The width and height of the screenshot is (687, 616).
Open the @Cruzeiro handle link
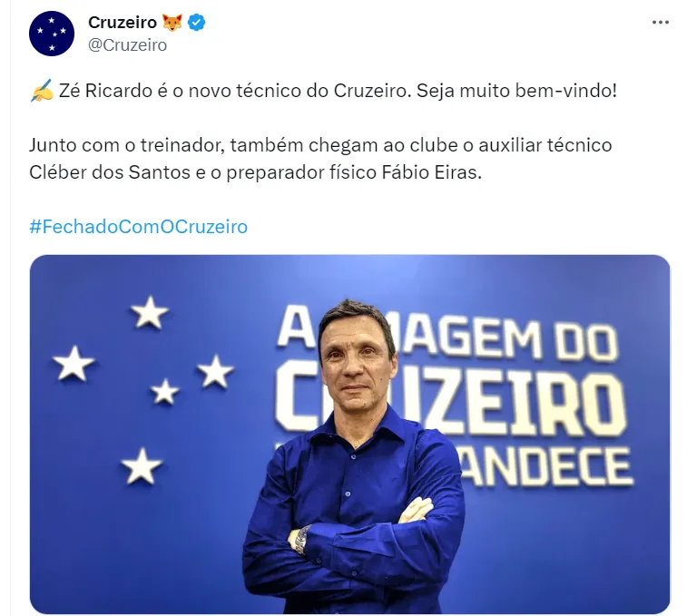[x=127, y=45]
